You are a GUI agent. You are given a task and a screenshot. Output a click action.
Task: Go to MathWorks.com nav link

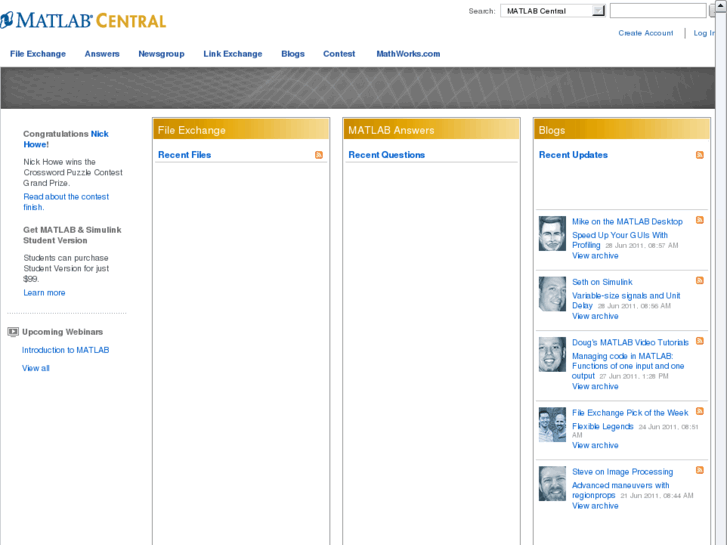coord(408,54)
